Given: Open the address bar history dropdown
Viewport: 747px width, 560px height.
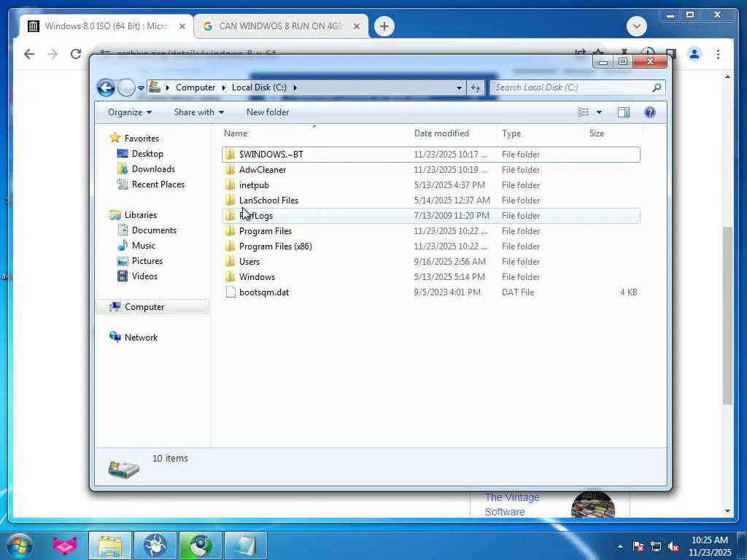Looking at the screenshot, I should [x=459, y=87].
